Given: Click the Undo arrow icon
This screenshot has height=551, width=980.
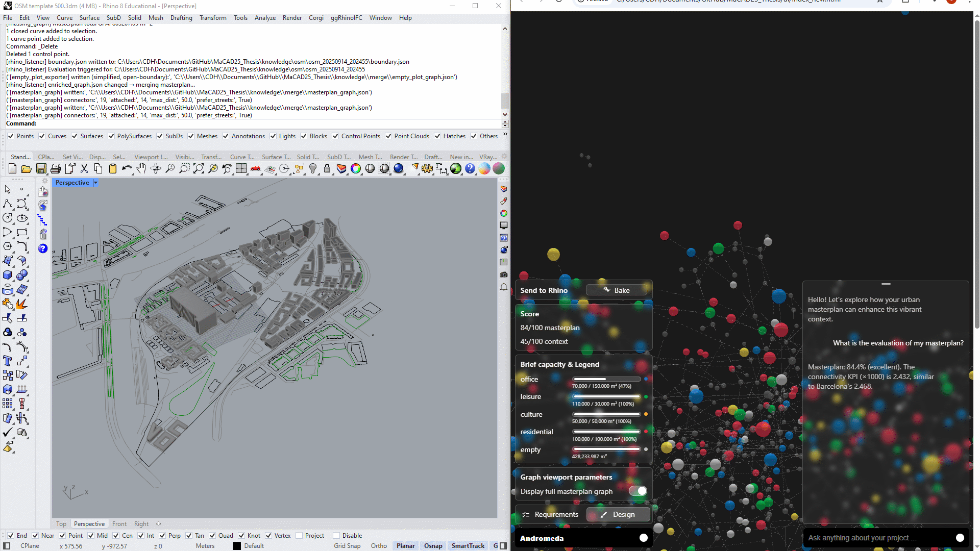Looking at the screenshot, I should point(127,169).
